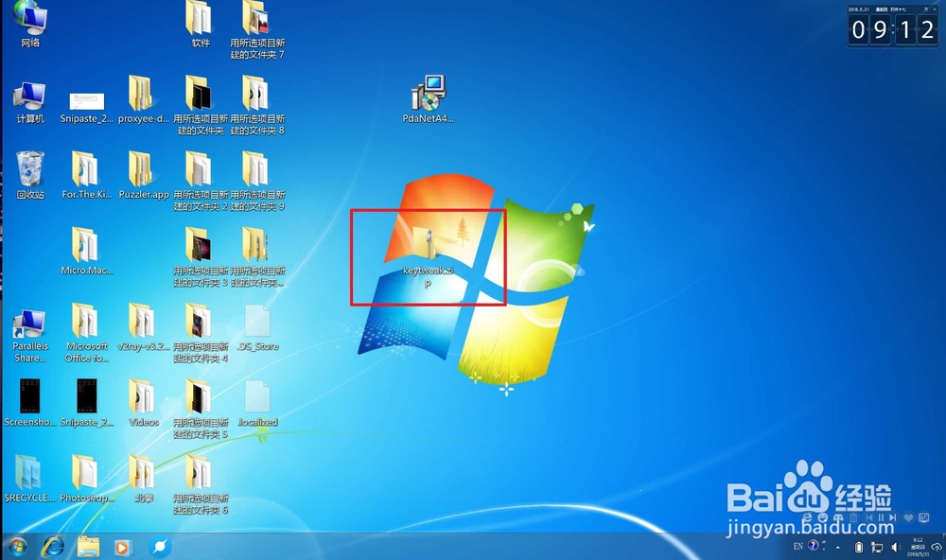Screen dimensions: 946x560
Task: Select the Videos folder
Action: click(x=144, y=404)
